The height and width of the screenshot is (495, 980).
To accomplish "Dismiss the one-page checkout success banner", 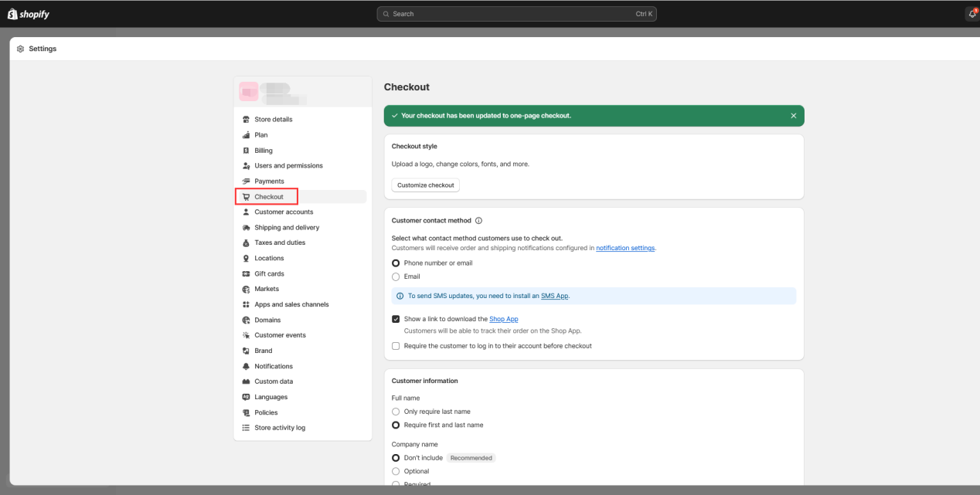I will [x=793, y=116].
